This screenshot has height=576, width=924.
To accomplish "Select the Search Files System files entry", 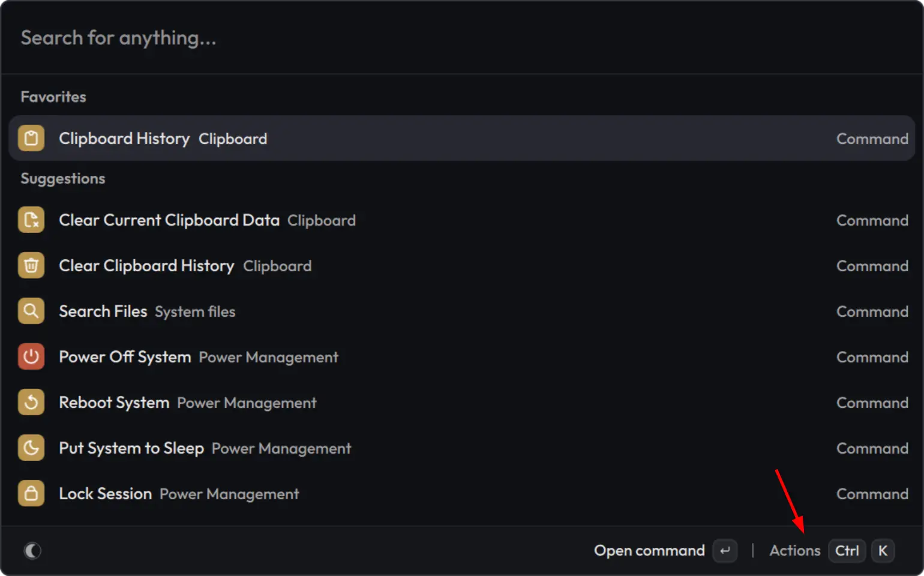I will coord(462,311).
